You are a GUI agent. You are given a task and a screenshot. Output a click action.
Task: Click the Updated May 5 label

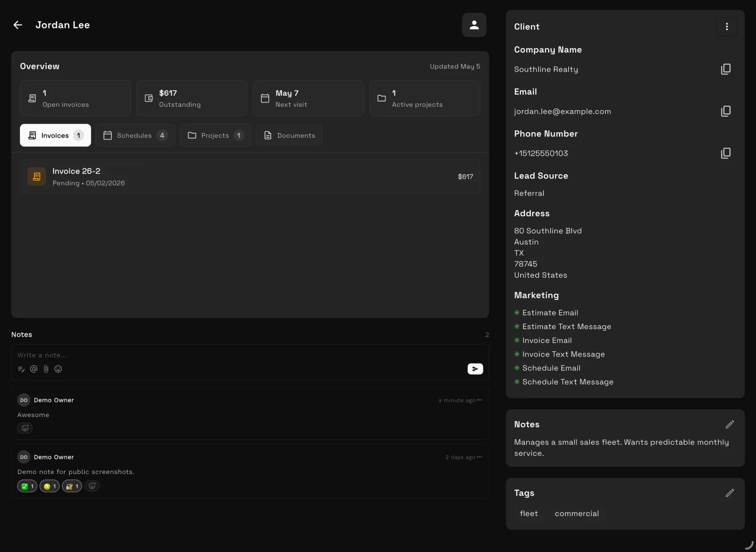click(455, 67)
